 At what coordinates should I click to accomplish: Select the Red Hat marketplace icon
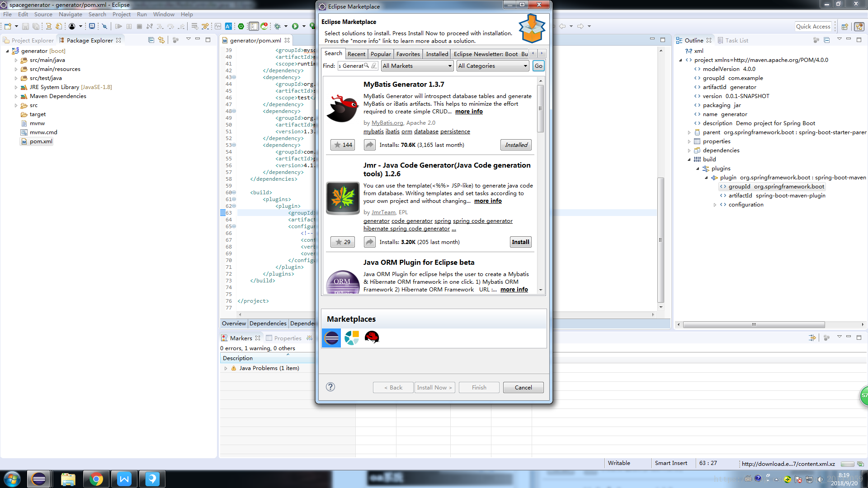tap(372, 337)
